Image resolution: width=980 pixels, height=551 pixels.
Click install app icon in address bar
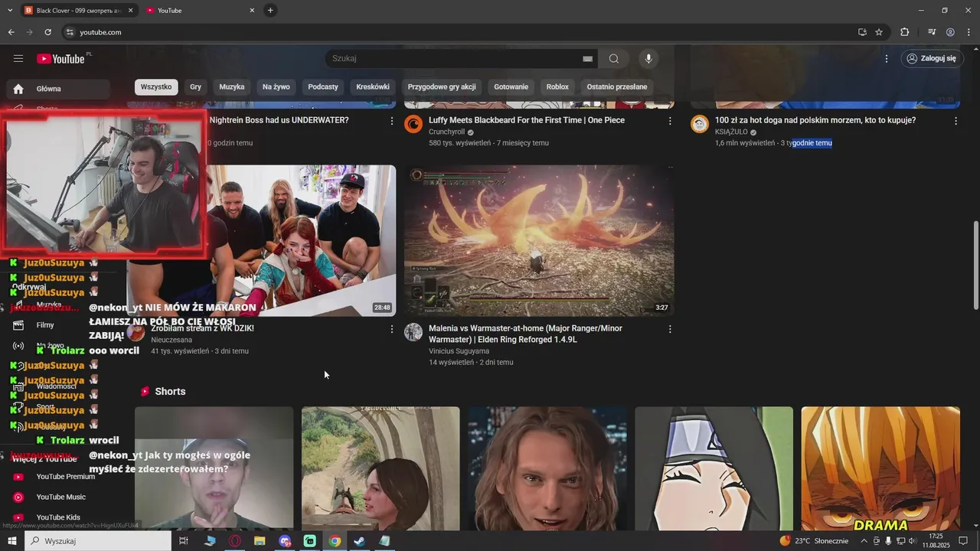pos(862,32)
